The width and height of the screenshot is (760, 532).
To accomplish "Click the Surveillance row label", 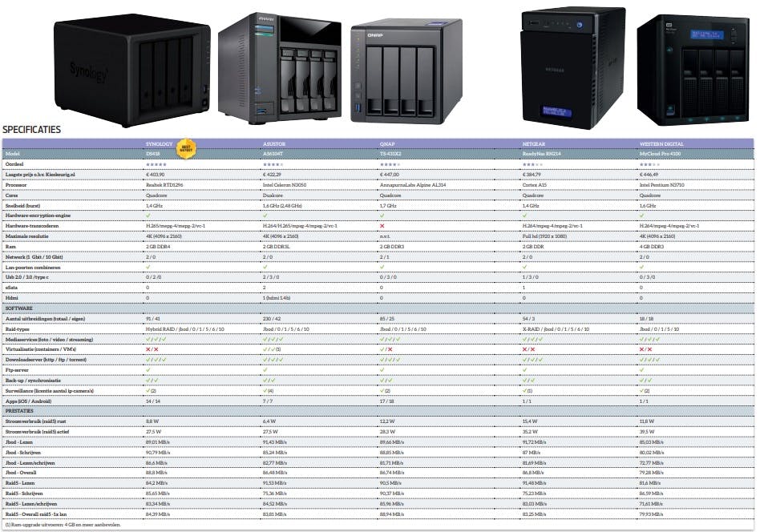I will 50,390.
